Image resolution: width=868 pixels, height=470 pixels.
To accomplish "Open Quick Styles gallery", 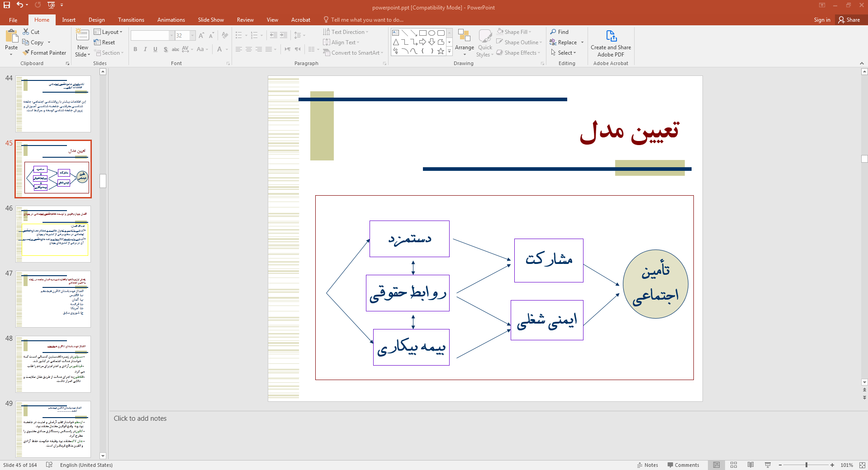I will pos(485,43).
